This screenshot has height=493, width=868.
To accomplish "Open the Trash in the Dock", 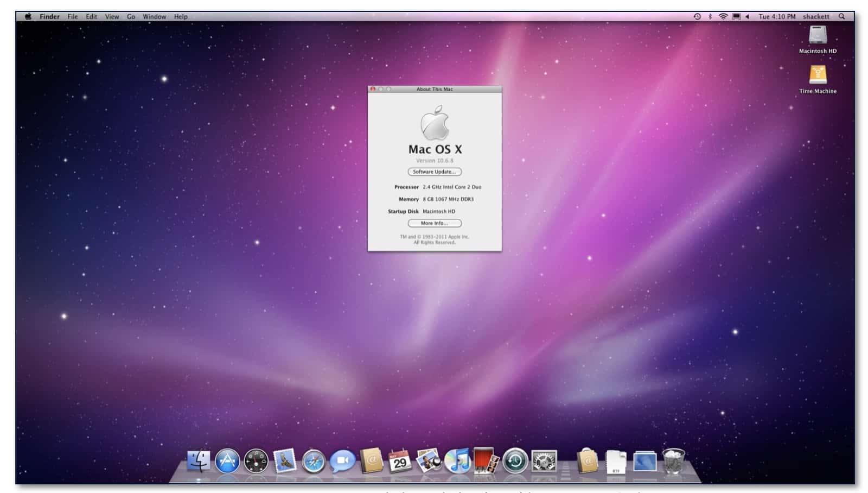I will (x=674, y=462).
